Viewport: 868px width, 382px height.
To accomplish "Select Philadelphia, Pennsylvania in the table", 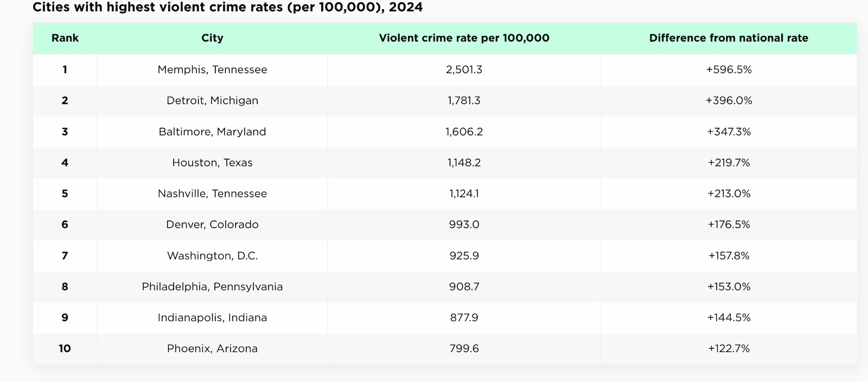I will click(212, 286).
